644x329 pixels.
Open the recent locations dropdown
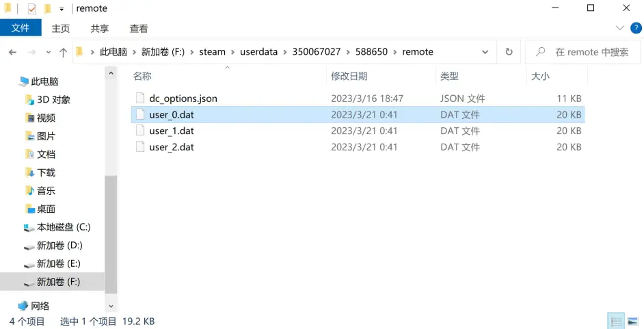(48, 52)
